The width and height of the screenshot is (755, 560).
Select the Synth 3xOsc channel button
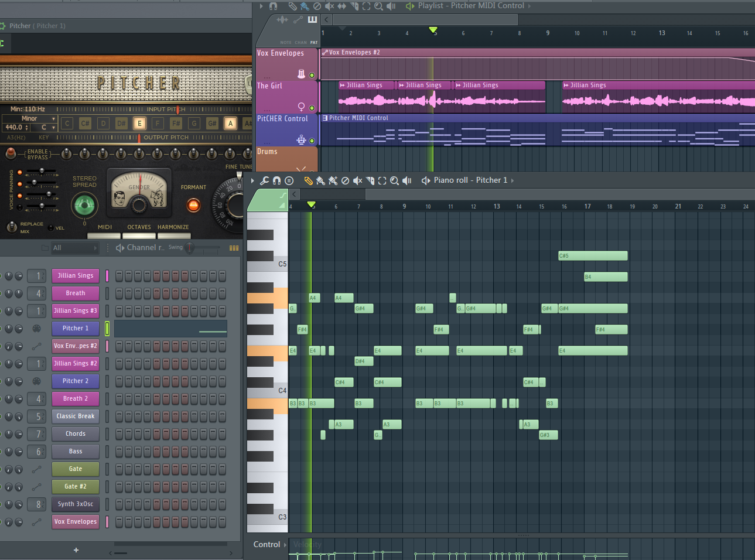point(76,504)
